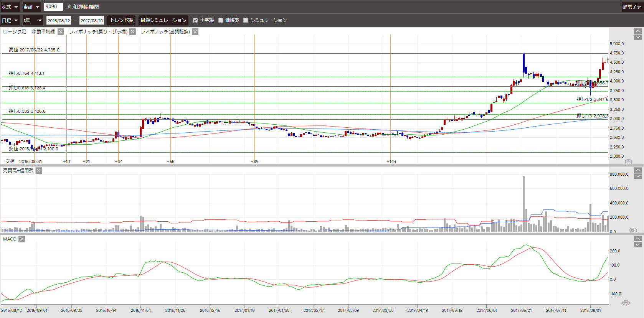
Task: Click the company name 丸和運輸機関
Action: coord(83,7)
